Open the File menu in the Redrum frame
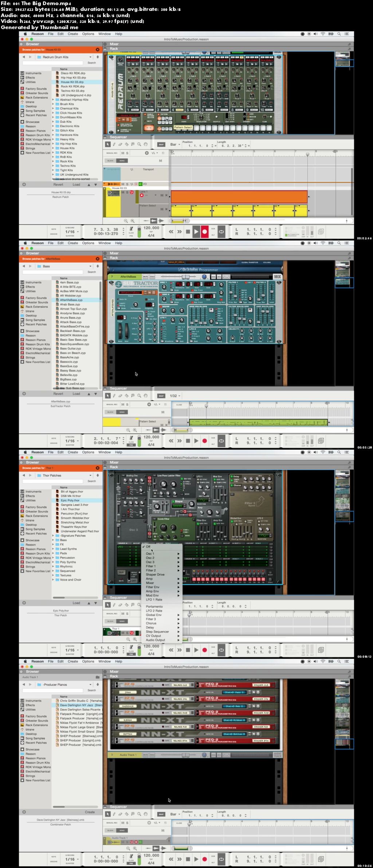The width and height of the screenshot is (373, 868). tap(51, 34)
